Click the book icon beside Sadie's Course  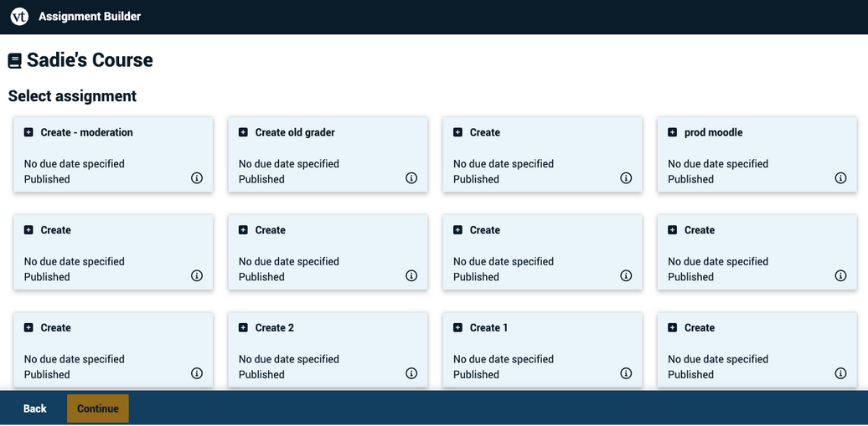pyautogui.click(x=15, y=61)
